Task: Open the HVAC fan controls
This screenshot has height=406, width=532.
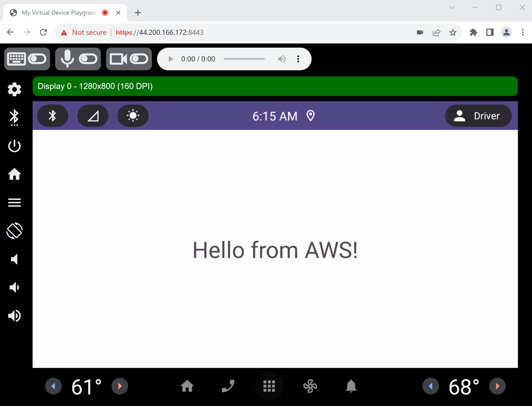Action: pos(310,386)
